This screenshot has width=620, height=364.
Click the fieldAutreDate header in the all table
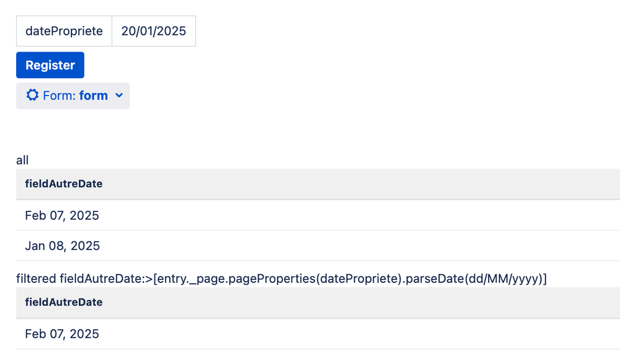(63, 184)
